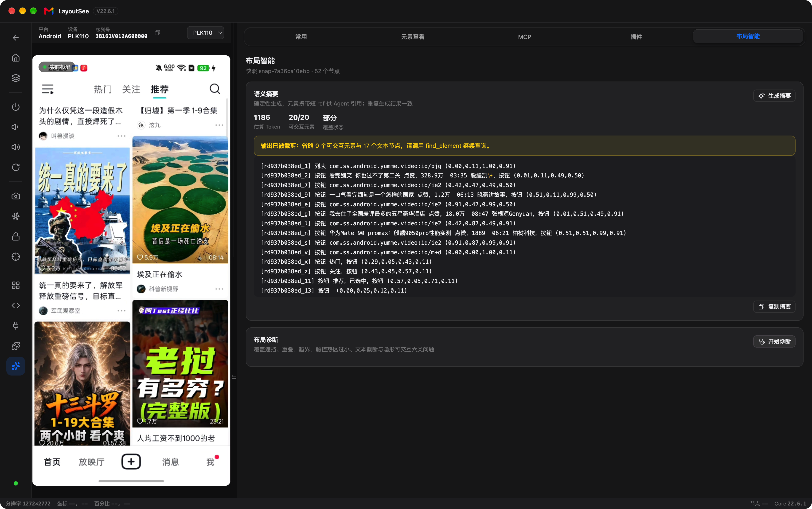
Task: Open more options for 泫九 card
Action: click(x=219, y=125)
